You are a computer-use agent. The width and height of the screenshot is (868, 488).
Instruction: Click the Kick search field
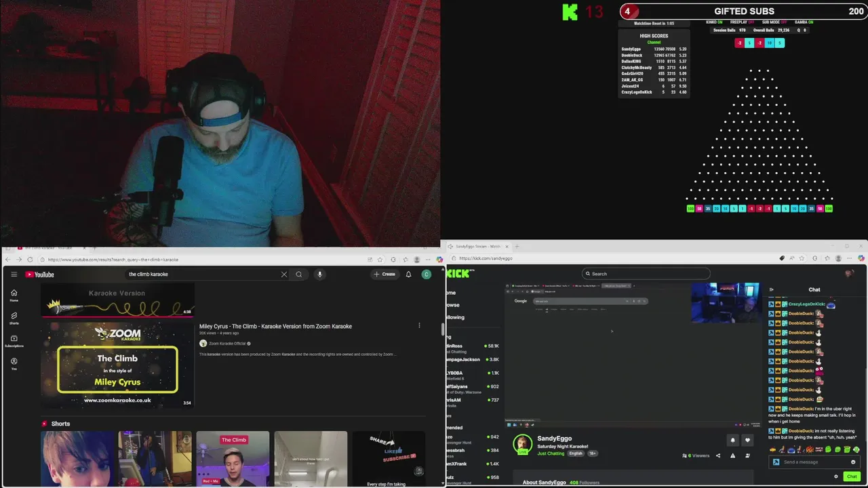point(646,274)
